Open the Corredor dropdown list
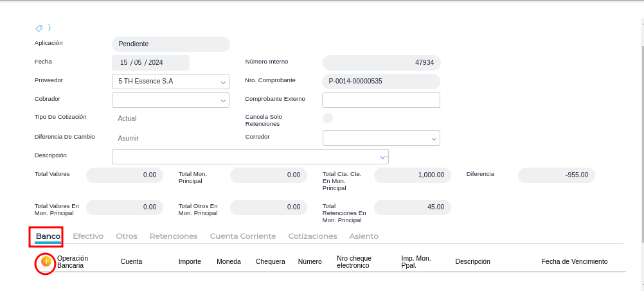The width and height of the screenshot is (644, 296). [433, 139]
